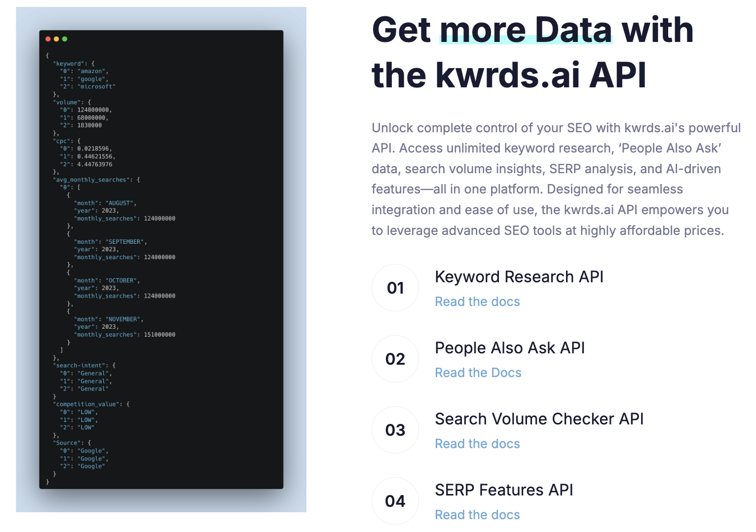This screenshot has height=532, width=756.
Task: Click the highlighted "more Data" heading text
Action: point(526,30)
